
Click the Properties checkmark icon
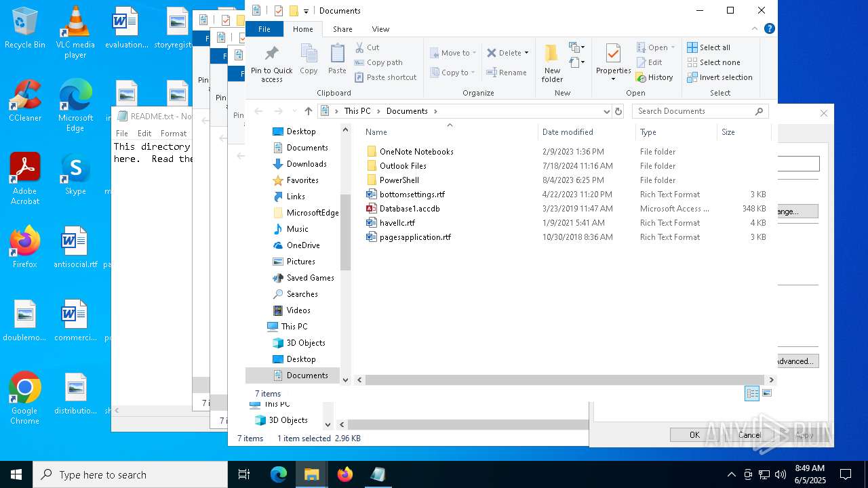(x=613, y=54)
